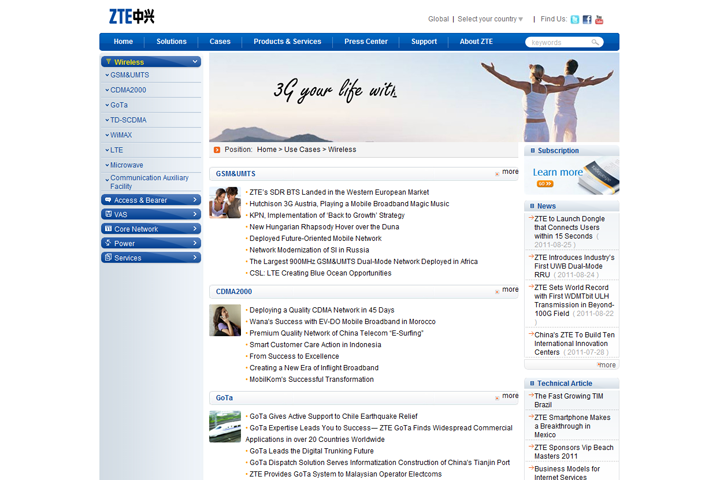Viewport: 720px width, 480px height.
Task: Open ZTE's YouTube channel icon
Action: 599,19
